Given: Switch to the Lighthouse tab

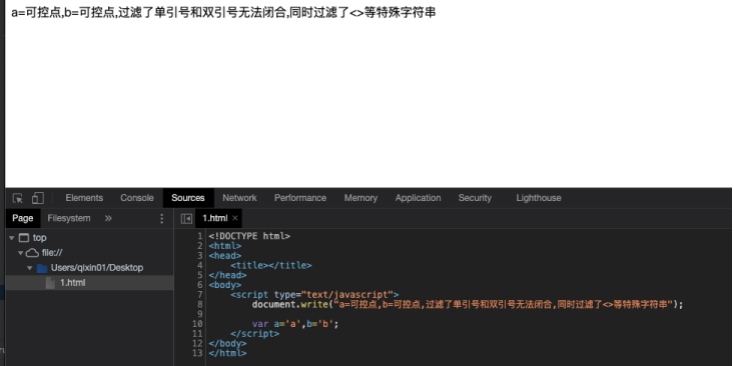Looking at the screenshot, I should point(538,198).
